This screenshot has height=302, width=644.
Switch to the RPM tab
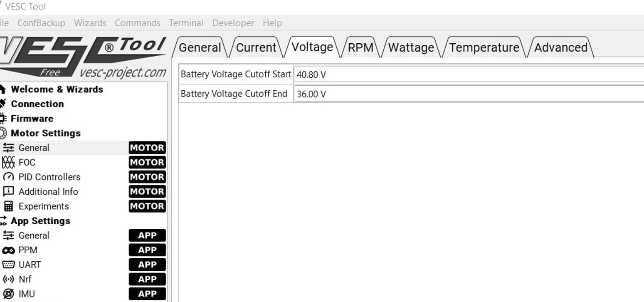point(360,47)
